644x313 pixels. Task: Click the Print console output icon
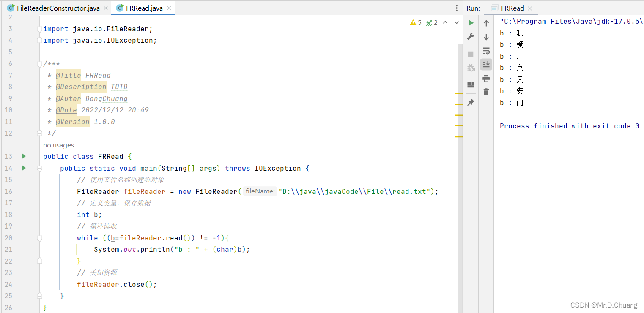pos(486,78)
